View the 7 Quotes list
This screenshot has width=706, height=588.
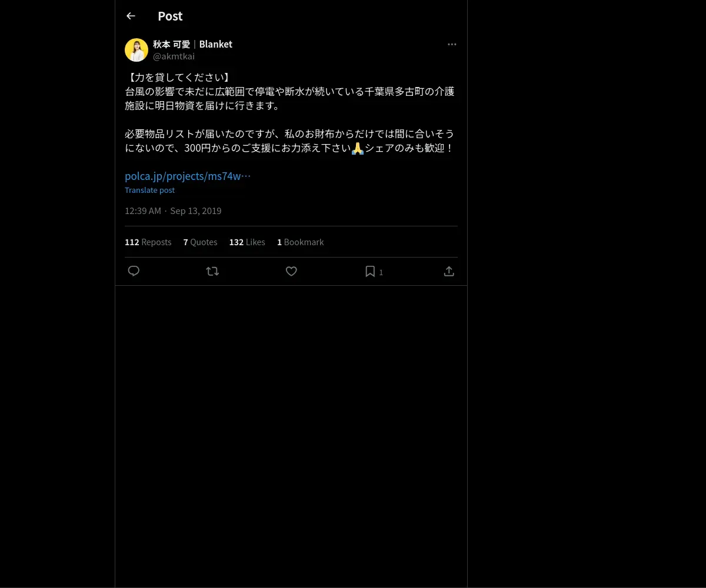[x=200, y=242]
